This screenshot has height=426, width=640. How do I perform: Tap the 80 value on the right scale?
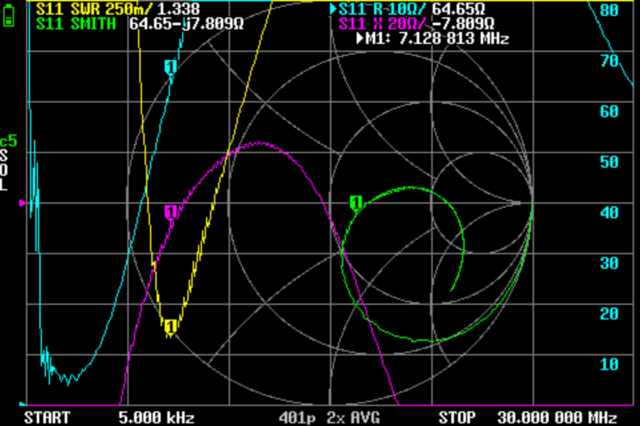tap(608, 10)
